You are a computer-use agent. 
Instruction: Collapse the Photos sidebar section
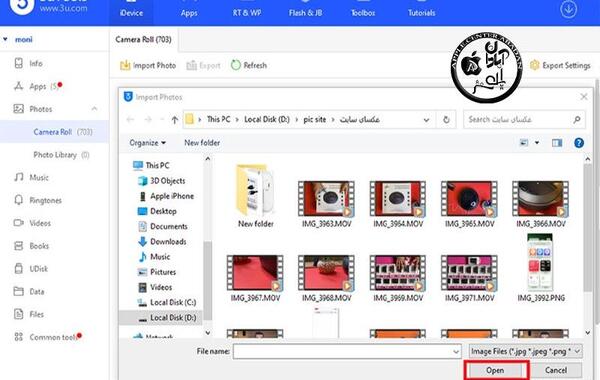[x=94, y=109]
